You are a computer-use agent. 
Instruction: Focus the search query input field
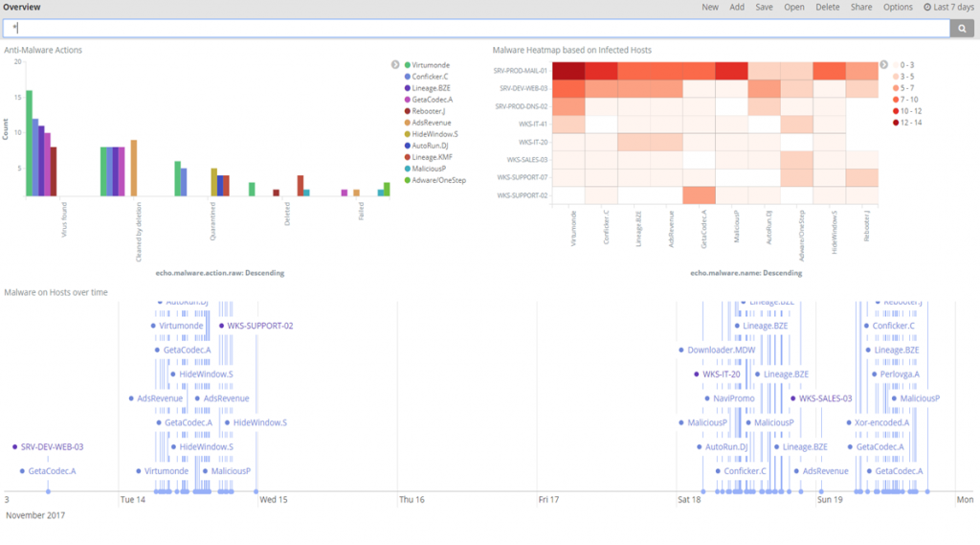click(479, 29)
